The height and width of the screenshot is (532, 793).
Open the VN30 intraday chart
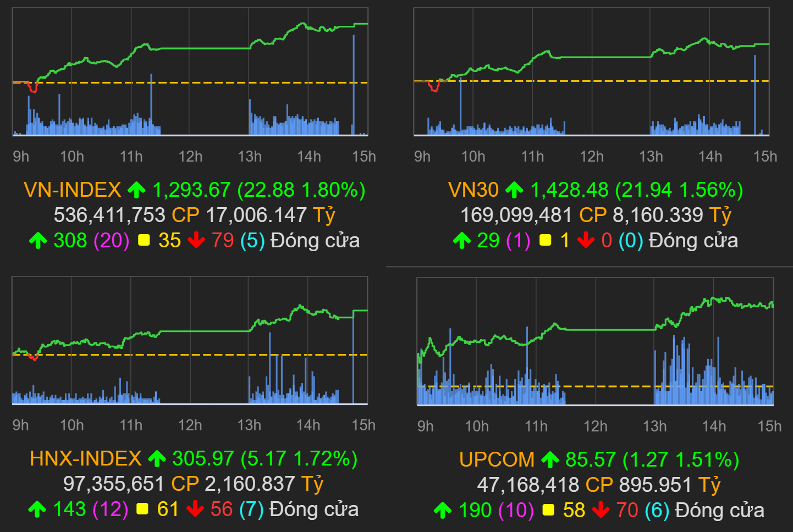click(592, 72)
